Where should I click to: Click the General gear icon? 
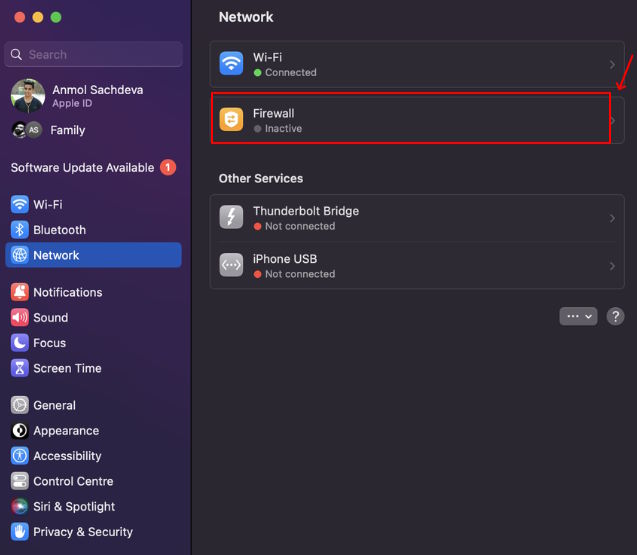coord(20,405)
